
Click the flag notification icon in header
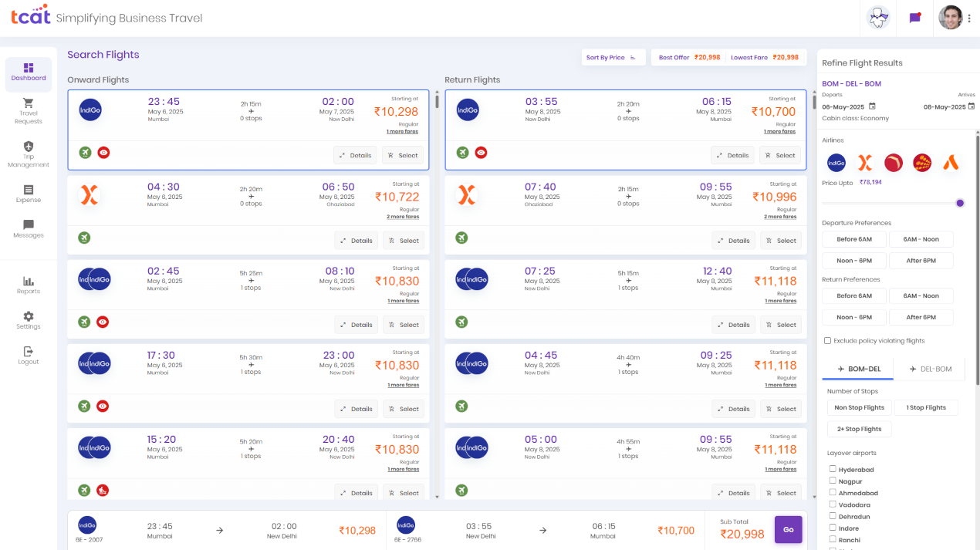pos(915,17)
